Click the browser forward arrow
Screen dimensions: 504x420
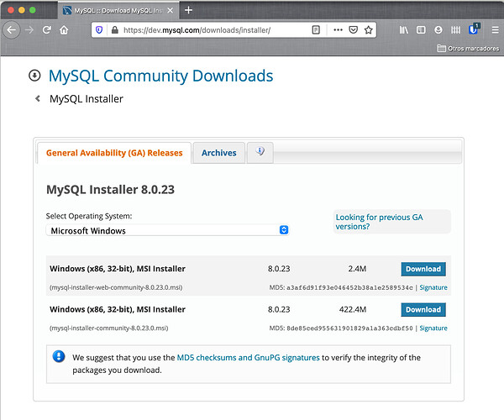point(29,30)
